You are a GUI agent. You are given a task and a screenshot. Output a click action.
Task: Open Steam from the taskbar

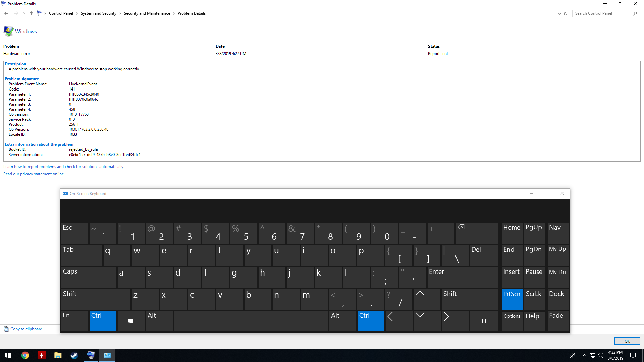click(x=74, y=355)
